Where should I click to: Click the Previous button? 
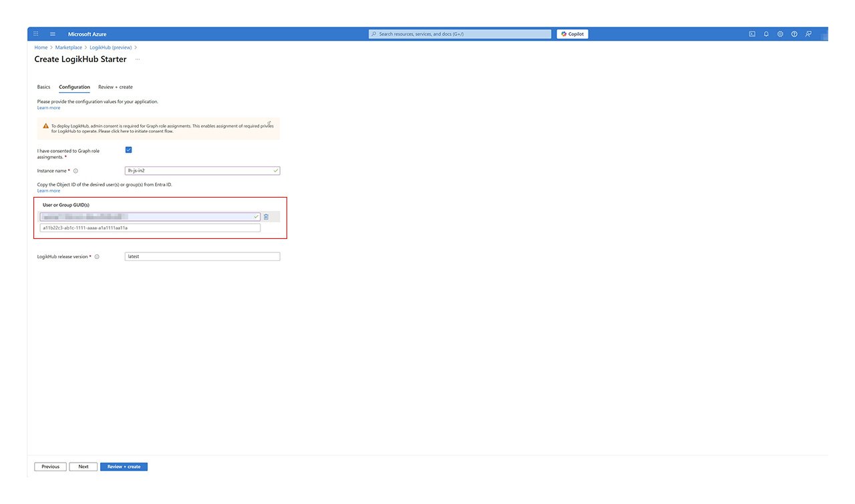tap(50, 467)
